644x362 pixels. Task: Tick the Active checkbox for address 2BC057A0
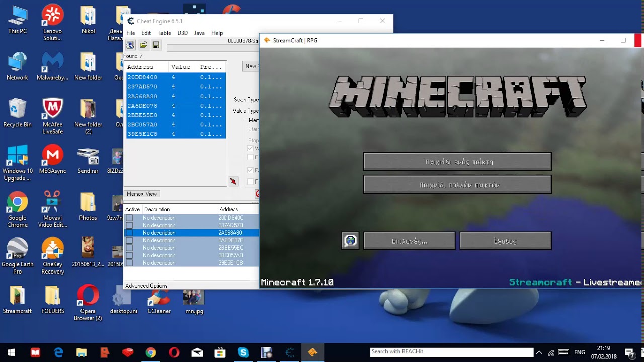(x=129, y=255)
